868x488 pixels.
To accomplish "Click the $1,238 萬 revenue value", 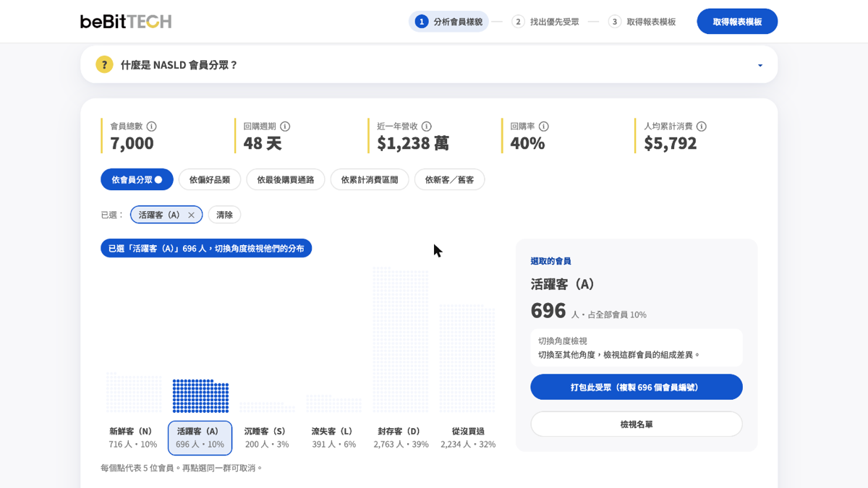I will tap(413, 143).
